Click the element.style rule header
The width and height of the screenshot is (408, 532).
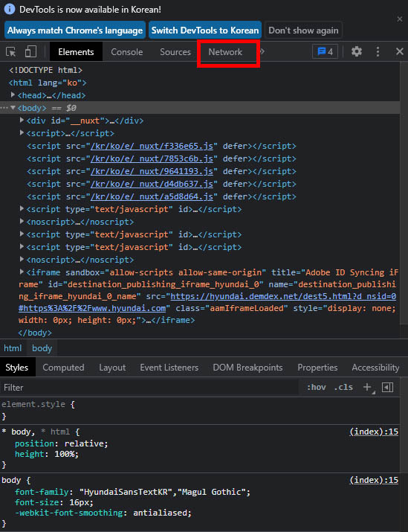(39, 404)
